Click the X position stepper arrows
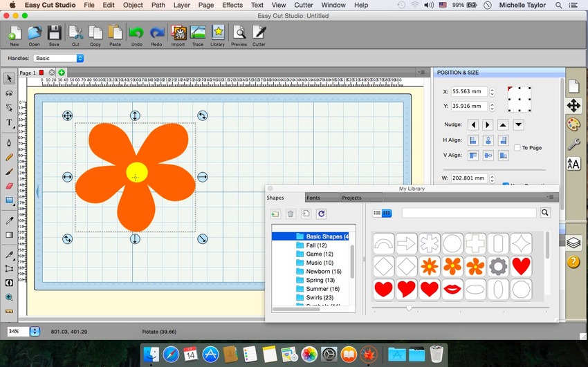 [492, 91]
